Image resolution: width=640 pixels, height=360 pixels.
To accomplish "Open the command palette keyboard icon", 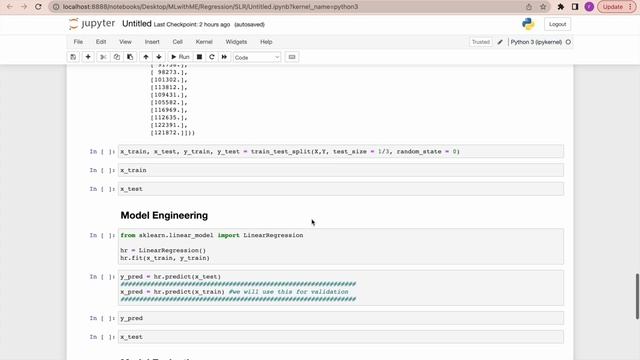I will click(x=292, y=57).
